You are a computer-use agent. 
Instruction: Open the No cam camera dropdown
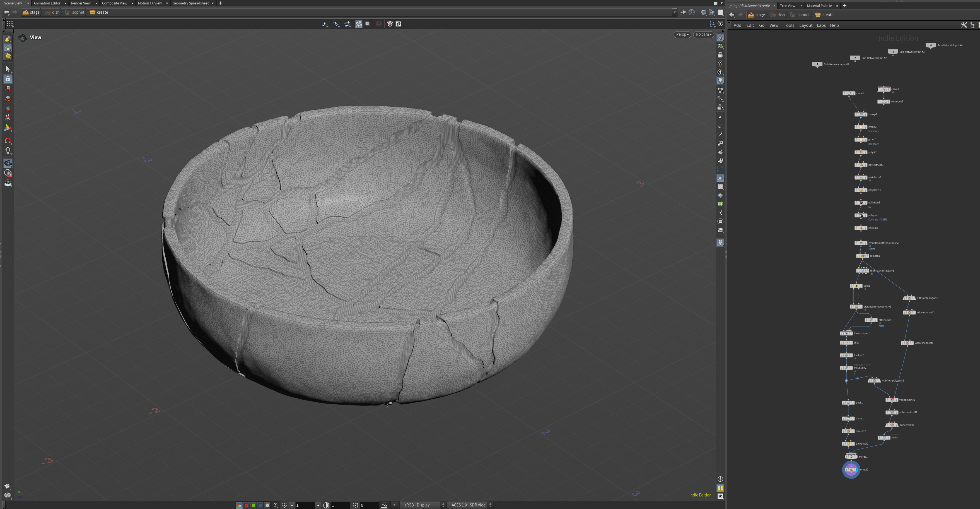click(x=703, y=34)
